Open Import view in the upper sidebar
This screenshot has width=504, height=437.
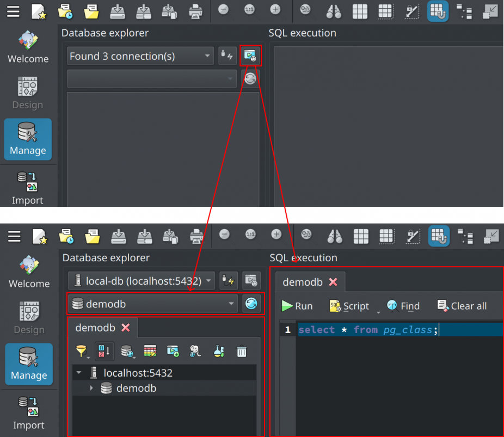[28, 188]
